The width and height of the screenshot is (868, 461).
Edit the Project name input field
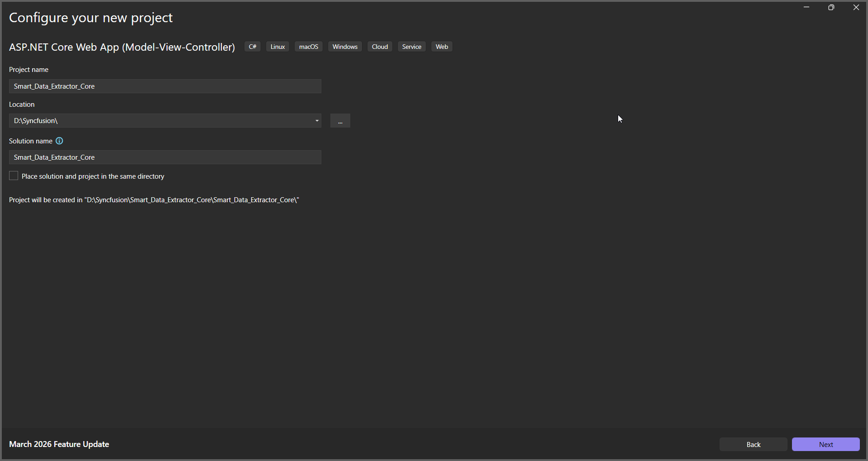pos(165,86)
